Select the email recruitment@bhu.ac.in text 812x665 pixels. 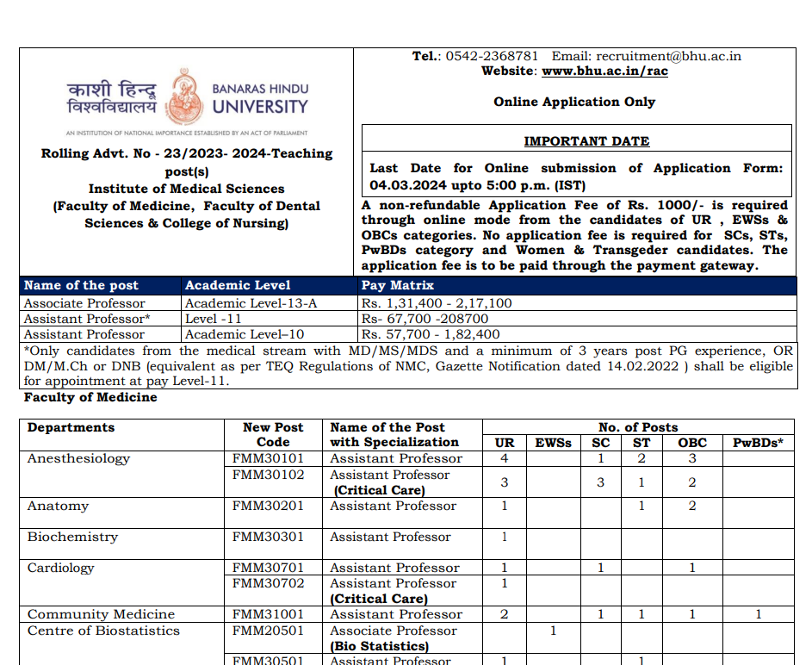coord(668,56)
